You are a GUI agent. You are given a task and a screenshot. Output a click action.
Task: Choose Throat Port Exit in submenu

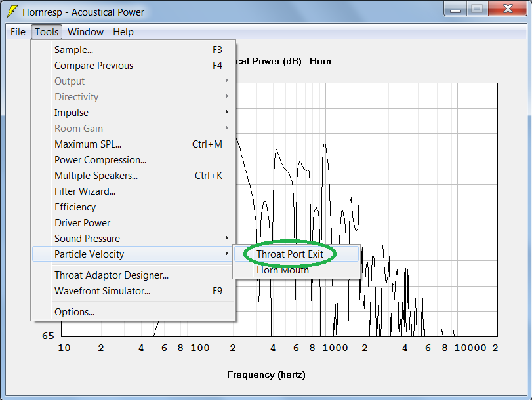click(x=297, y=254)
